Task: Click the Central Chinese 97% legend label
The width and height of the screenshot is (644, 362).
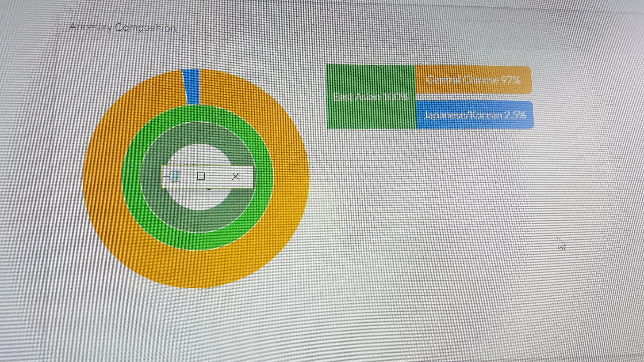Action: click(x=474, y=80)
